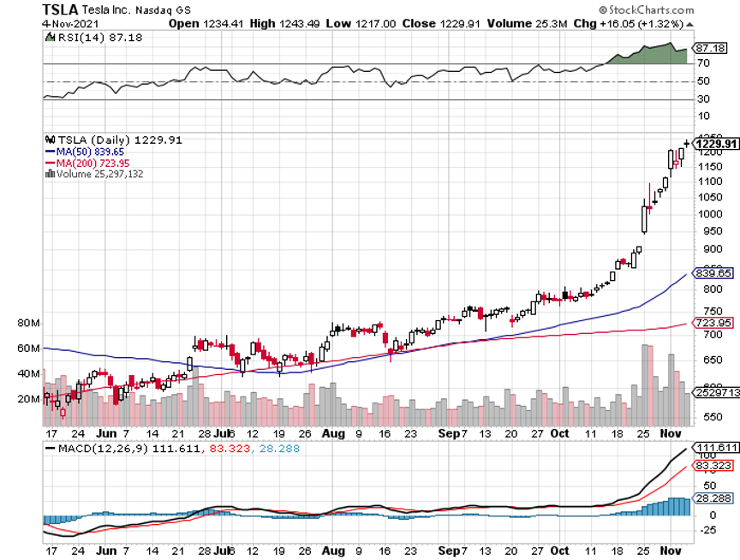Click the Nov label on the MACD axis
The image size is (740, 560).
point(670,551)
